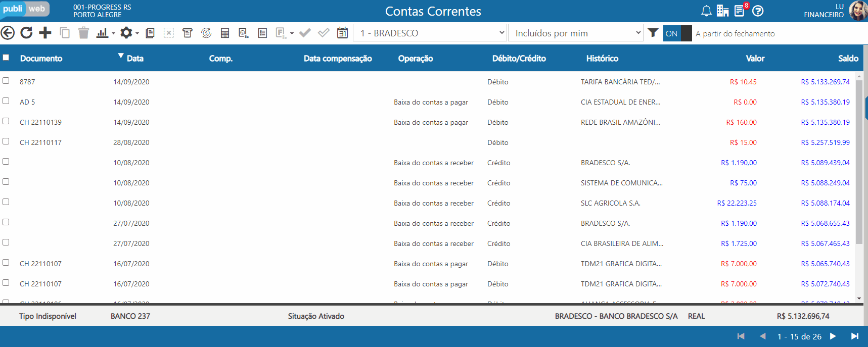This screenshot has height=347, width=868.
Task: Sort by the Débito/Crédito column header
Action: (519, 59)
